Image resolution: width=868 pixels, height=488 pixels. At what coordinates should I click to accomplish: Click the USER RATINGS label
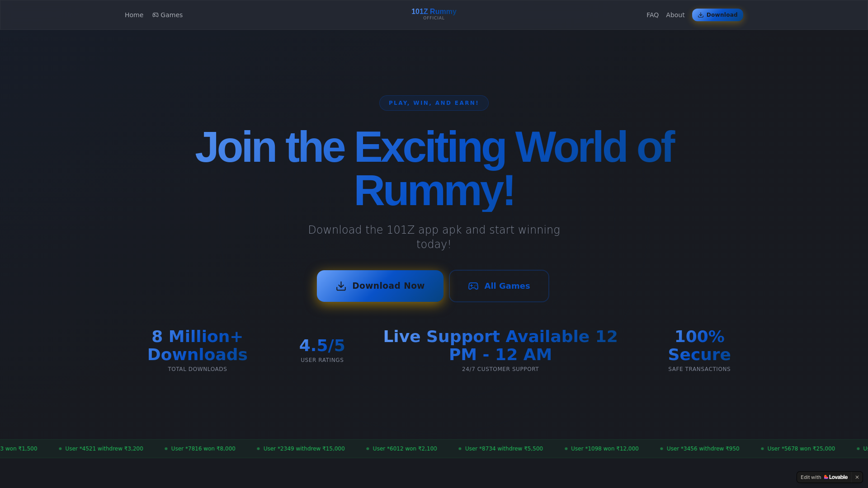tap(322, 360)
